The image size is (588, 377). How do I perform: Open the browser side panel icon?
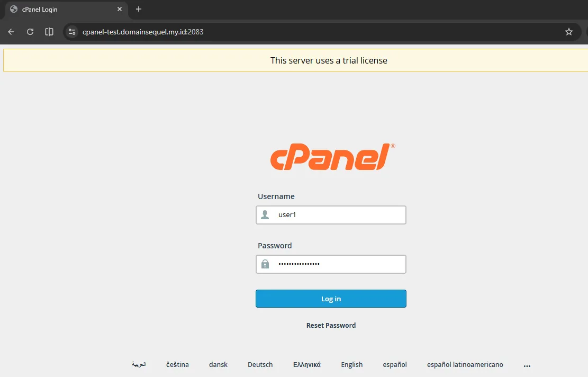tap(49, 32)
